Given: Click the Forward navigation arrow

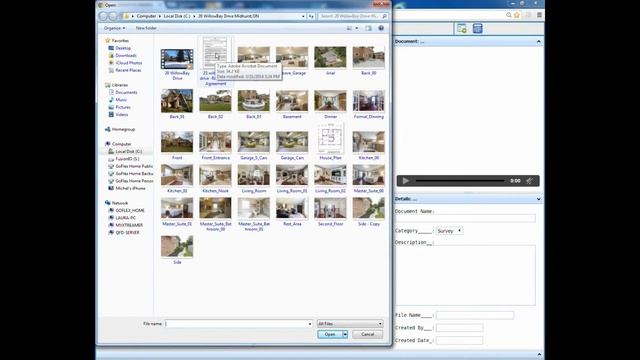Looking at the screenshot, I should tap(113, 16).
